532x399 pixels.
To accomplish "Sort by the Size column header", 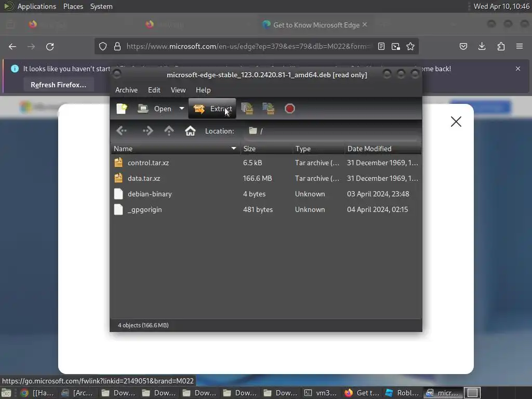I will 267,149.
